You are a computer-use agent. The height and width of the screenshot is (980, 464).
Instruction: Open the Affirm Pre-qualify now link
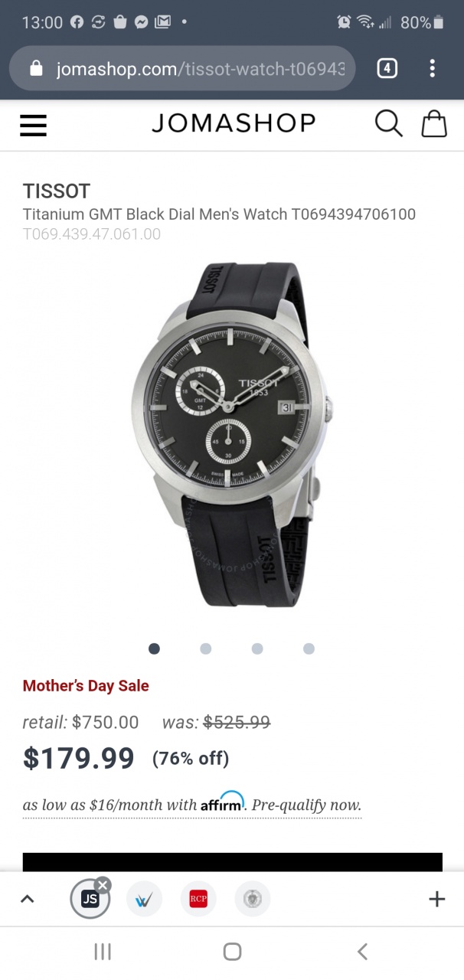tap(306, 805)
